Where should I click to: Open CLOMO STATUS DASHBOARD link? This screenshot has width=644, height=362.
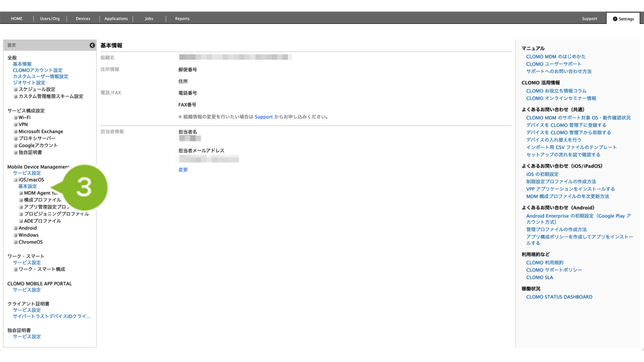pyautogui.click(x=559, y=297)
